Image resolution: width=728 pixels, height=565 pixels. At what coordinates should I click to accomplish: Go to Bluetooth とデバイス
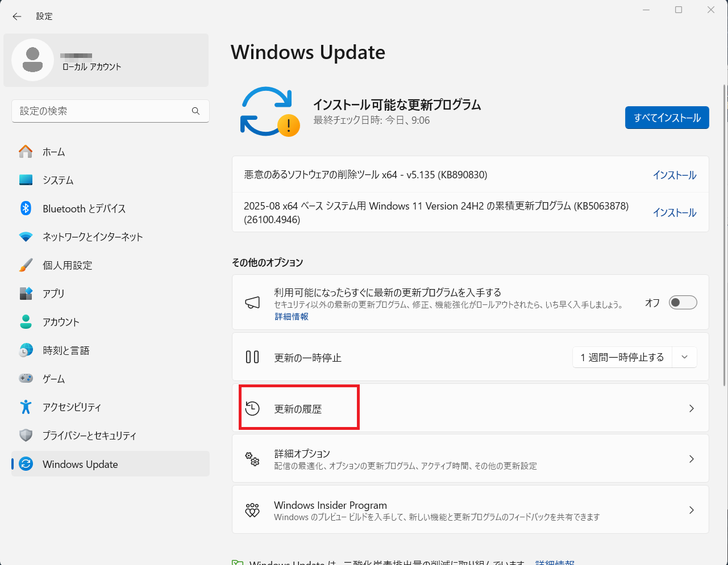tap(110, 208)
